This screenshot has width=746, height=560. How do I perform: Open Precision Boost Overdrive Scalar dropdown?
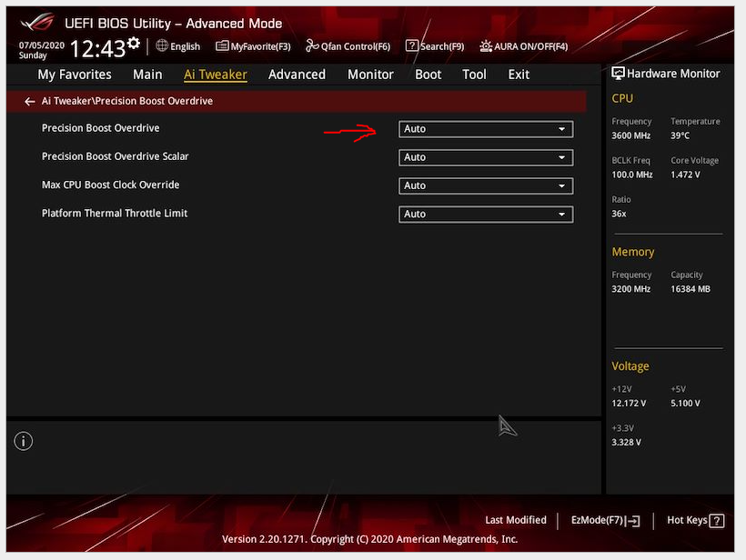click(486, 157)
